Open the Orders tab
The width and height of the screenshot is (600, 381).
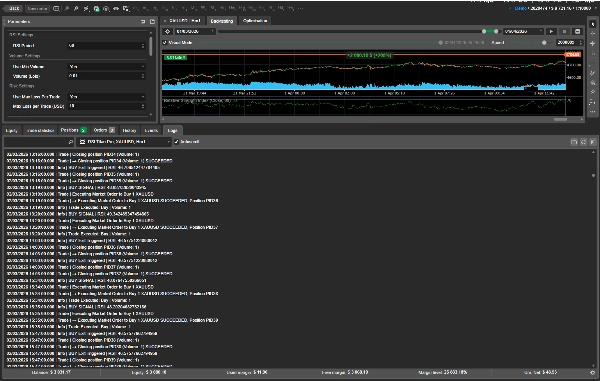tap(104, 130)
